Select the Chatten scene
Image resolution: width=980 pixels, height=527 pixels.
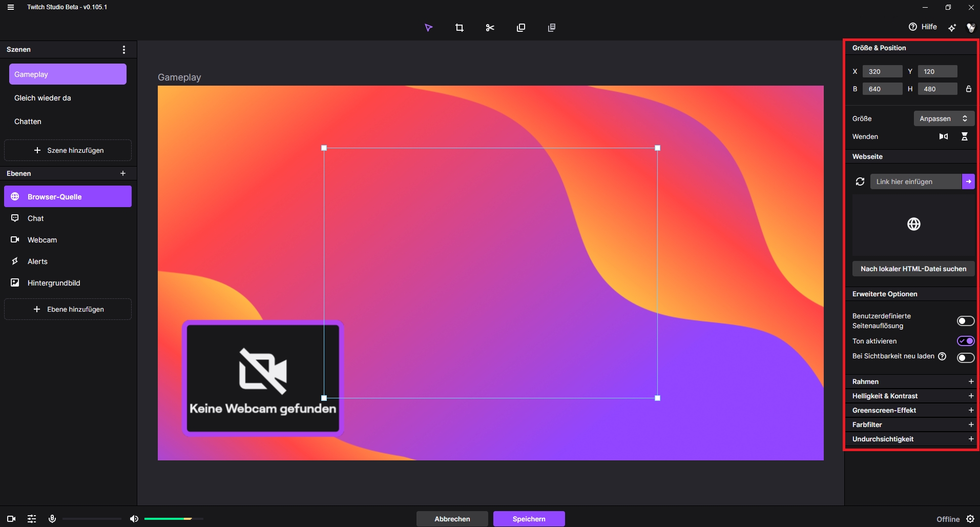[28, 121]
